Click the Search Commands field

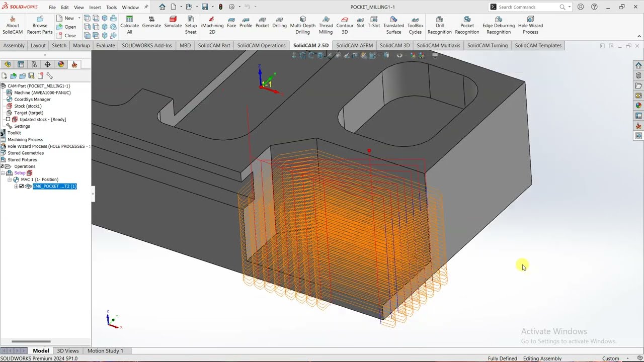coord(528,7)
